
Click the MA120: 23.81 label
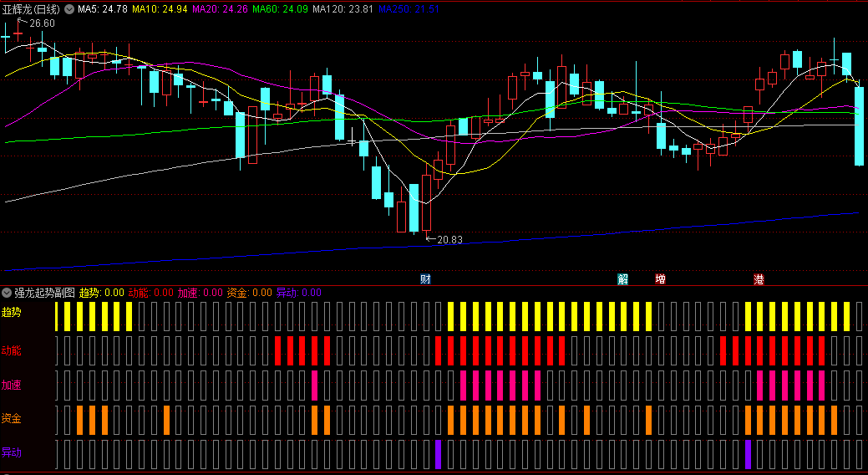343,9
